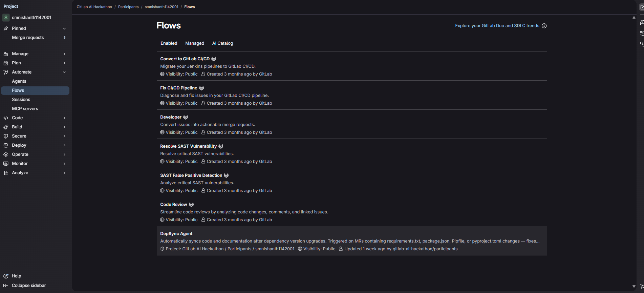Open the Code Review flow

(173, 205)
